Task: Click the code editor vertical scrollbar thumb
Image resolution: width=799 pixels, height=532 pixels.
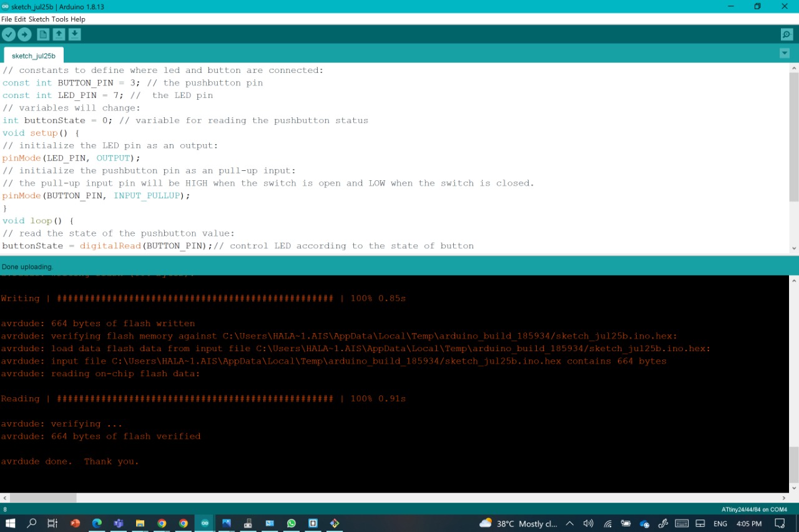Action: coord(794,137)
